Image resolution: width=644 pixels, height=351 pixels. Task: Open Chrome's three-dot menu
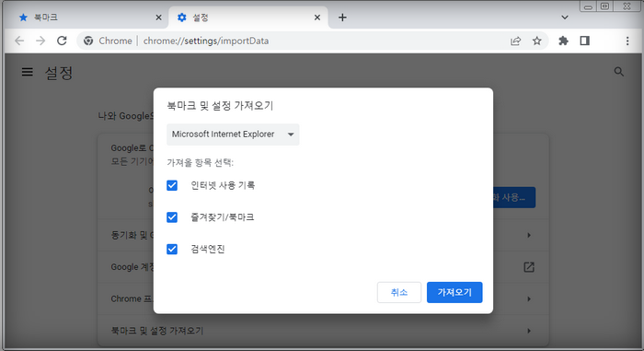coord(627,41)
